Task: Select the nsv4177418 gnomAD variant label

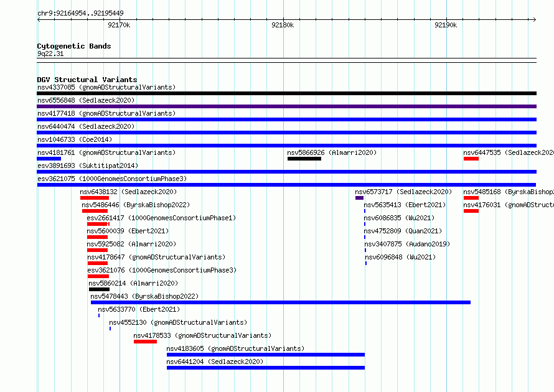Action: coord(106,113)
